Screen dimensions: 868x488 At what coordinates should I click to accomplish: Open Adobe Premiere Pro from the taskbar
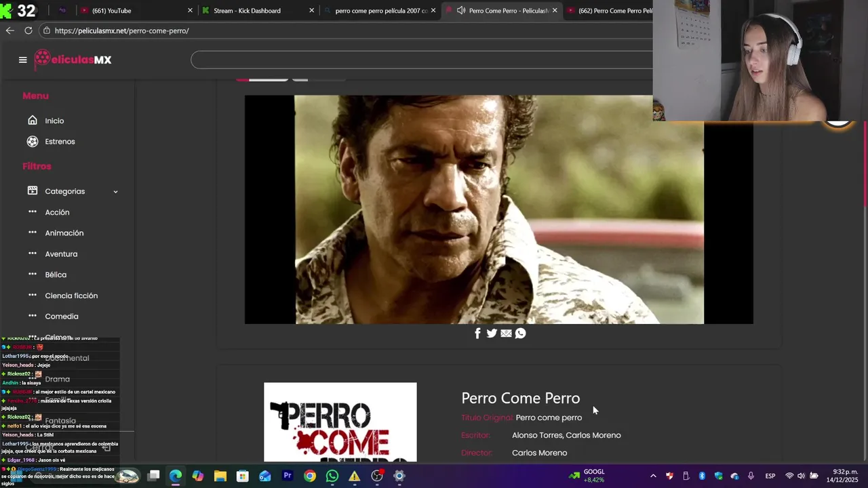(x=288, y=476)
